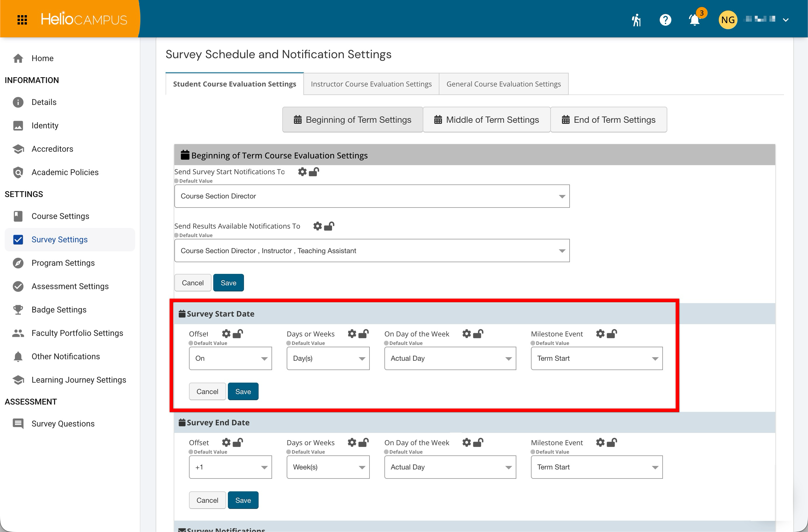Viewport: 808px width, 532px height.
Task: Cancel the Survey End Date changes
Action: (207, 500)
